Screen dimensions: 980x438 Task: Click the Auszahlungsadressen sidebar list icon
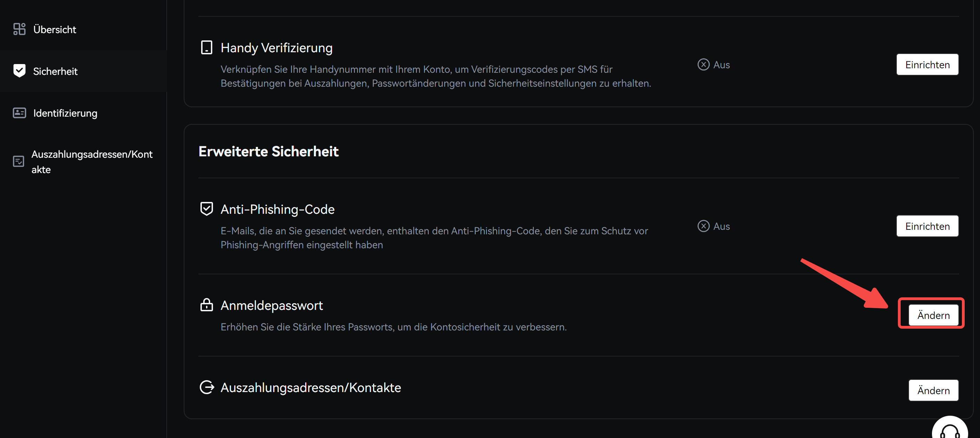point(18,162)
